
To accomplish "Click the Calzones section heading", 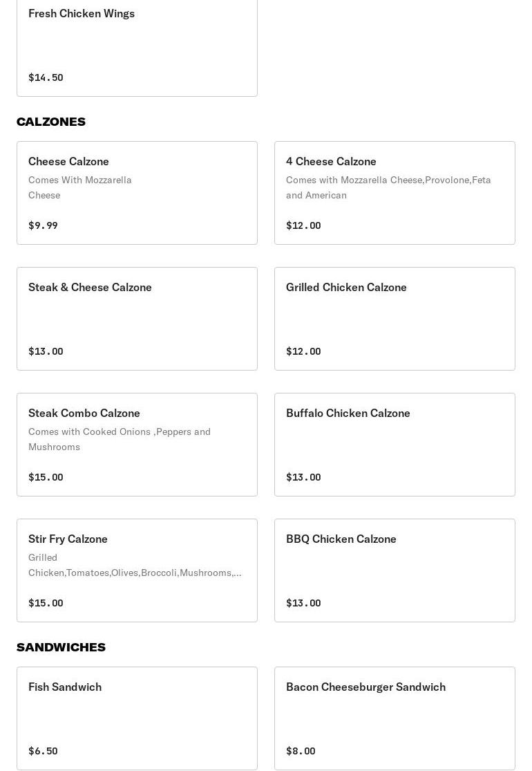I will click(51, 122).
